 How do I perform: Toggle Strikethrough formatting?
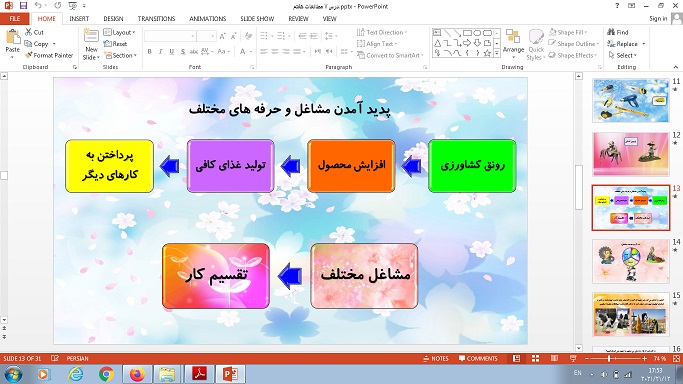194,51
